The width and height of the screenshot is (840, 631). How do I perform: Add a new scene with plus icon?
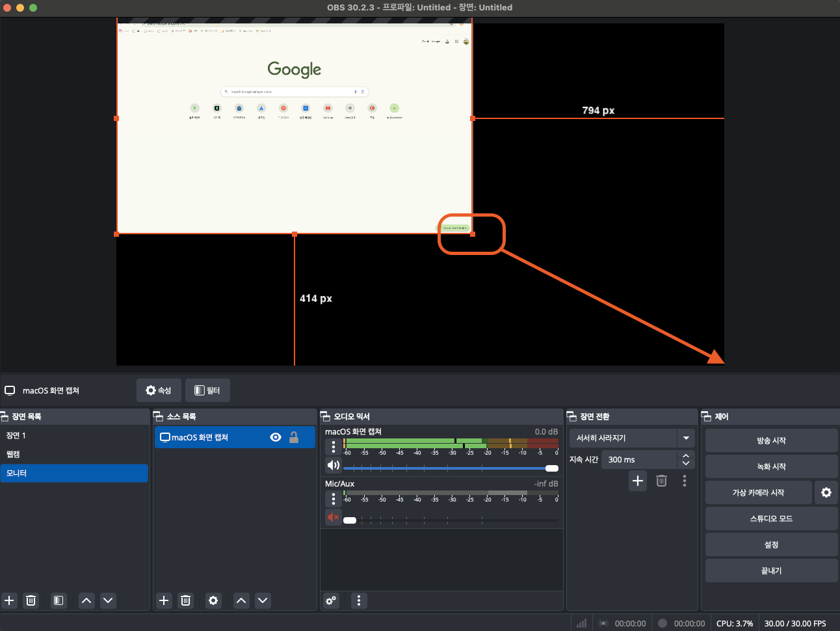[x=9, y=600]
